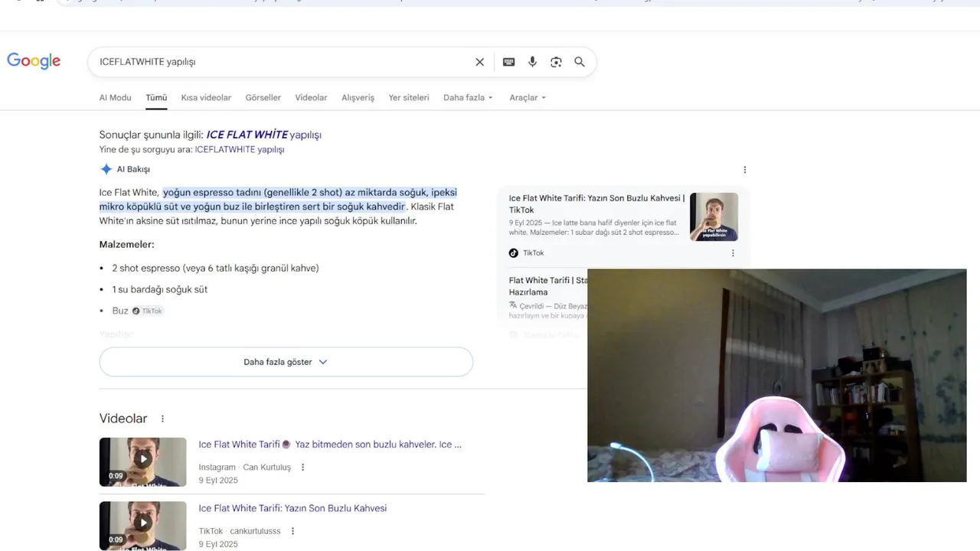Screen dimensions: 980x551
Task: Open the TikTok source card thumbnail
Action: 714,217
